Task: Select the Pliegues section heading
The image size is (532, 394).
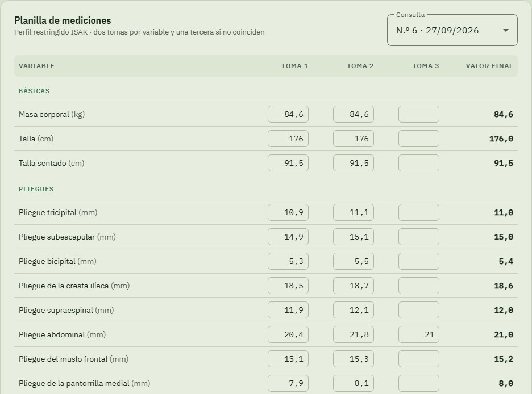Action: click(36, 189)
